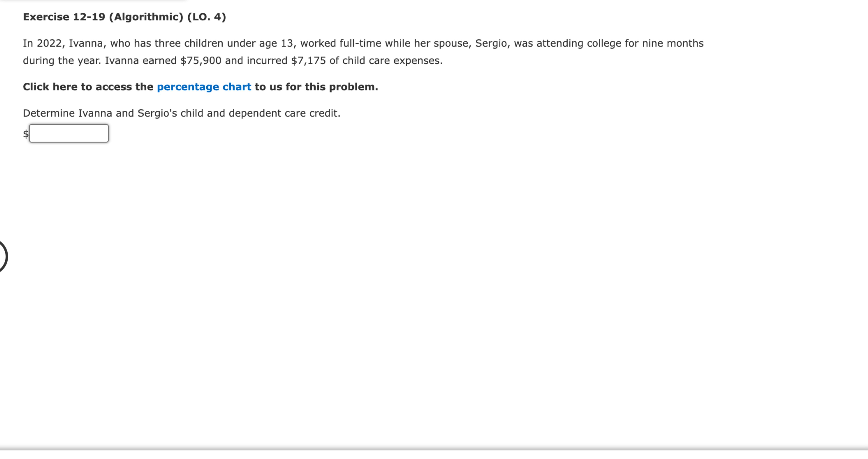Click the bold instruction line about the chart
This screenshot has width=868, height=459.
tap(200, 87)
